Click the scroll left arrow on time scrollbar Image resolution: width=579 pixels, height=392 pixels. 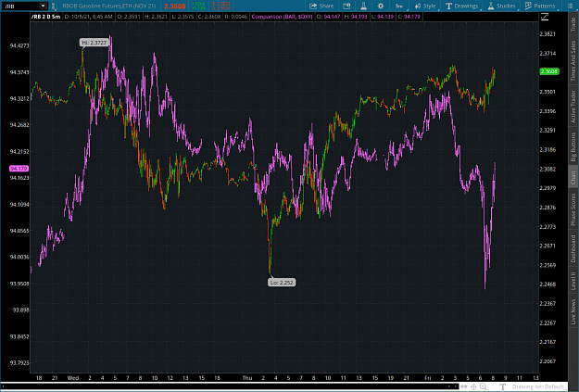[x=448, y=386]
